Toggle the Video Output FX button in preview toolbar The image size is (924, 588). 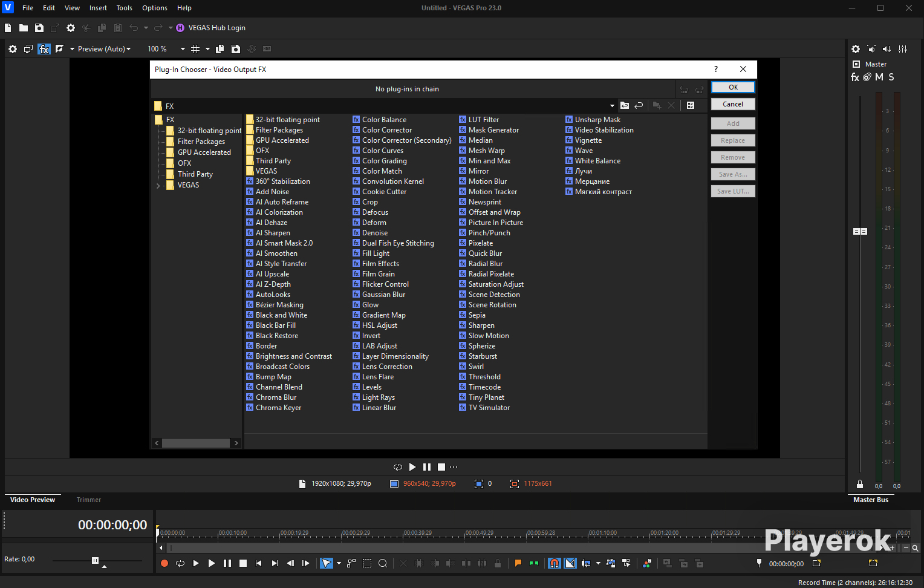click(44, 49)
